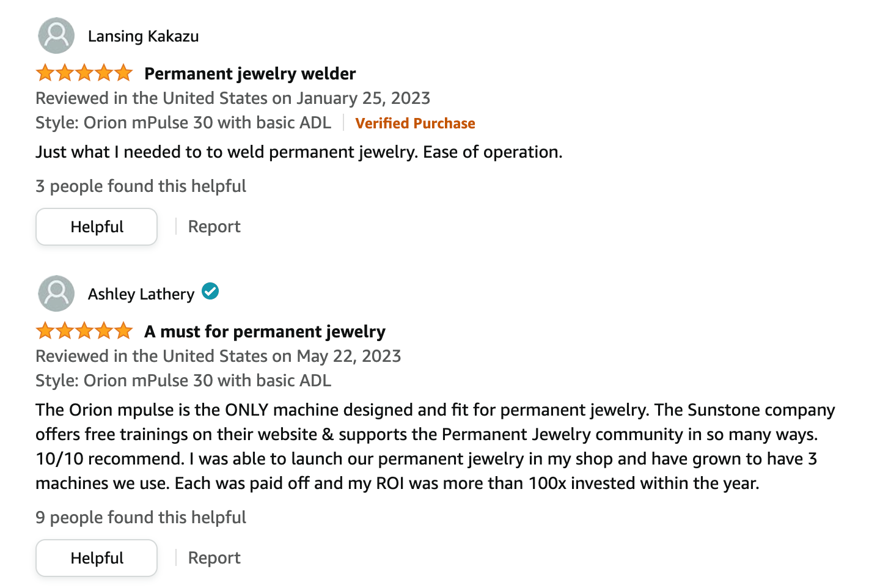Open the 'Permanent jewelry welder' review title
Image resolution: width=869 pixels, height=588 pixels.
[x=250, y=73]
